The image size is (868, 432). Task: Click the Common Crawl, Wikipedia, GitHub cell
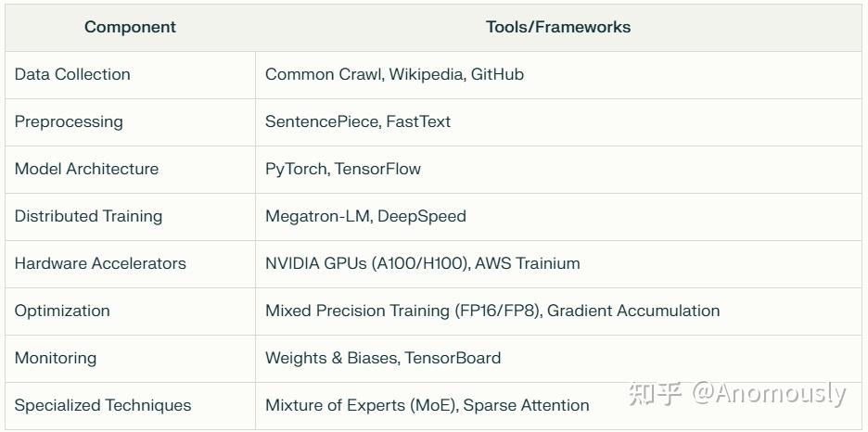[x=394, y=74]
